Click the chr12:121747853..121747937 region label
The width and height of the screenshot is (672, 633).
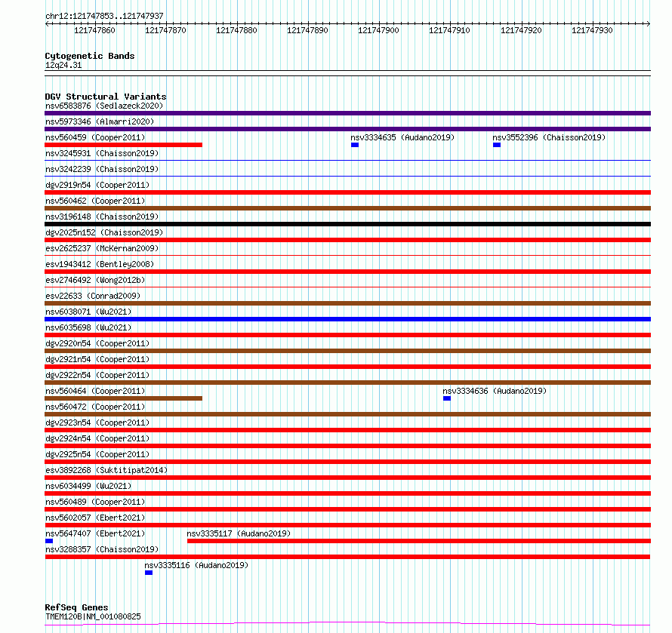(x=104, y=16)
